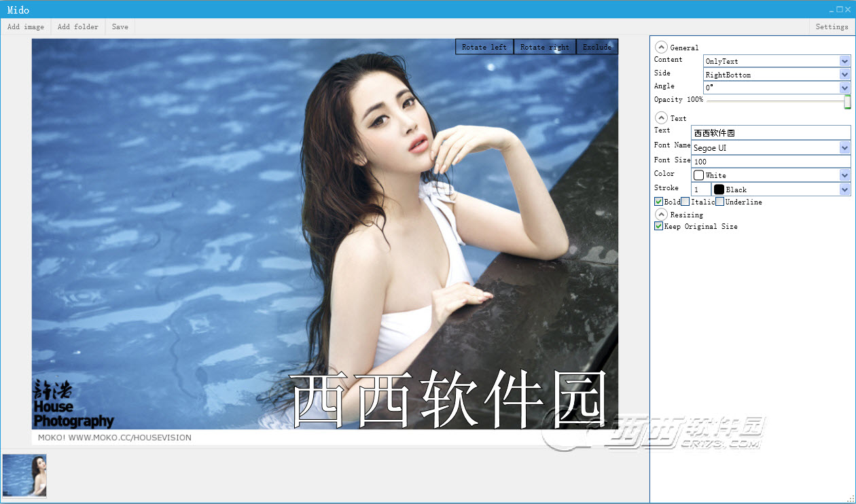
Task: Uncheck the Bold checkbox
Action: tap(658, 202)
